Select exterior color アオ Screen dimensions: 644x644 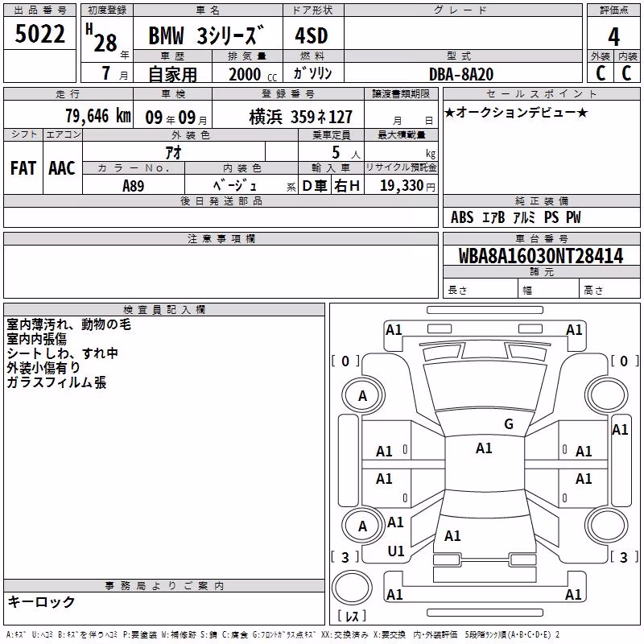pos(173,152)
